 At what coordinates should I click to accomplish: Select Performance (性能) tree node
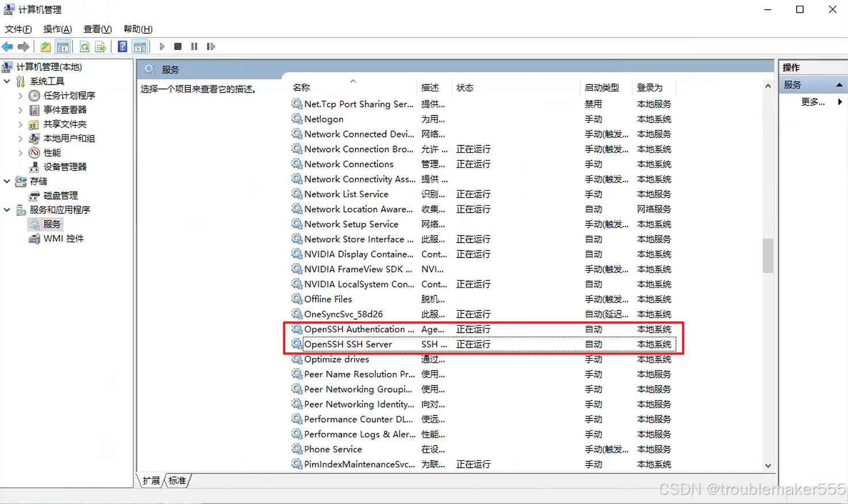coord(52,153)
